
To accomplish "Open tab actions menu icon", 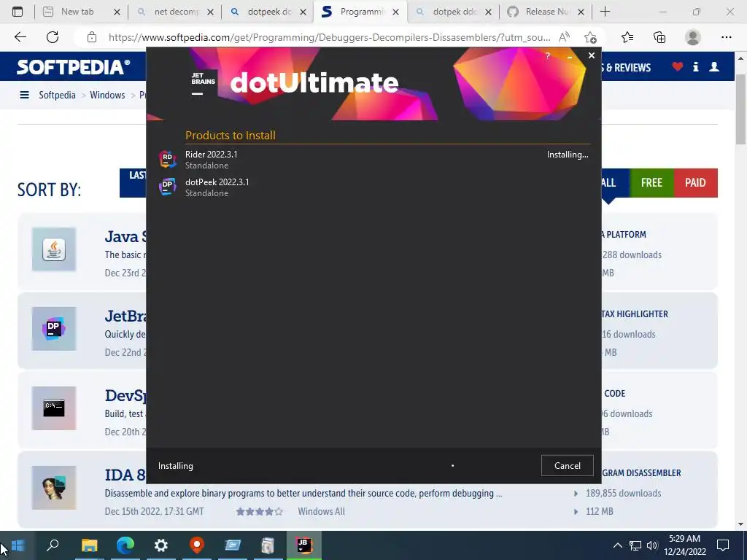I will (x=18, y=12).
